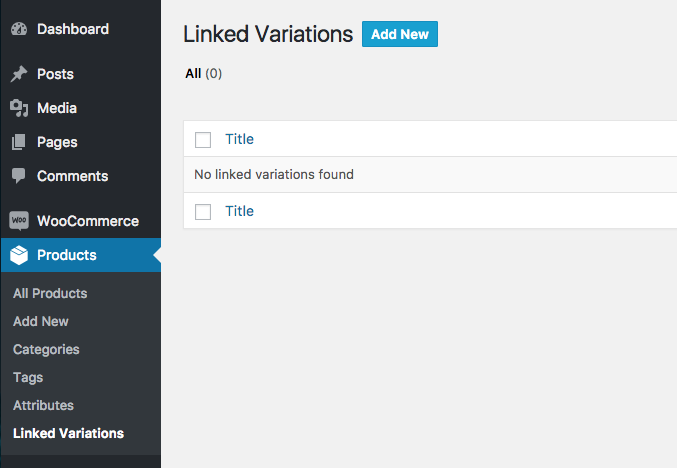This screenshot has width=677, height=468.
Task: Click the Pages document icon
Action: 19,142
